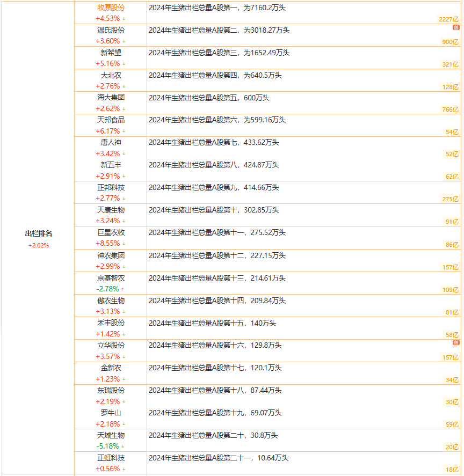Click the arrow beside +2.18% for 罗牛山
The width and height of the screenshot is (464, 476).
tap(124, 424)
